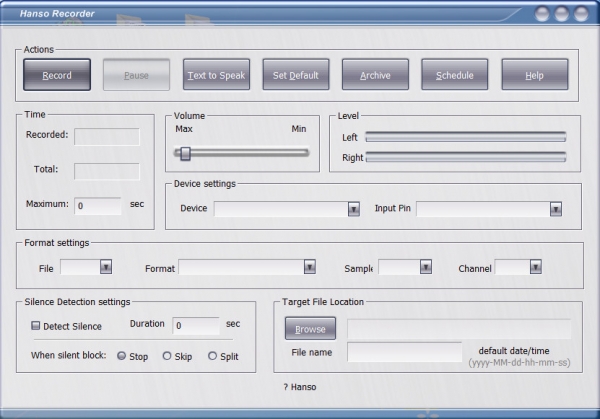Viewport: 600px width, 419px height.
Task: Click Set Default button
Action: [x=296, y=75]
